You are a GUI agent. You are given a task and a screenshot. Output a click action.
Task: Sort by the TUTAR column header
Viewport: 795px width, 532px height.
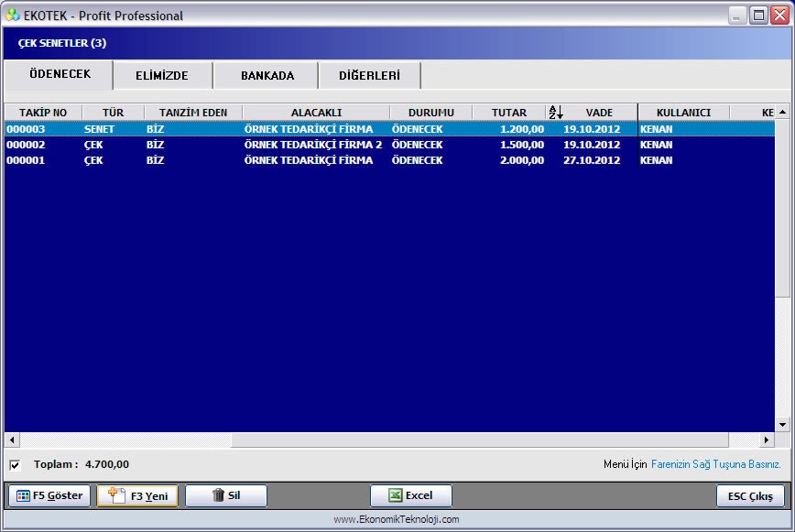click(x=509, y=113)
